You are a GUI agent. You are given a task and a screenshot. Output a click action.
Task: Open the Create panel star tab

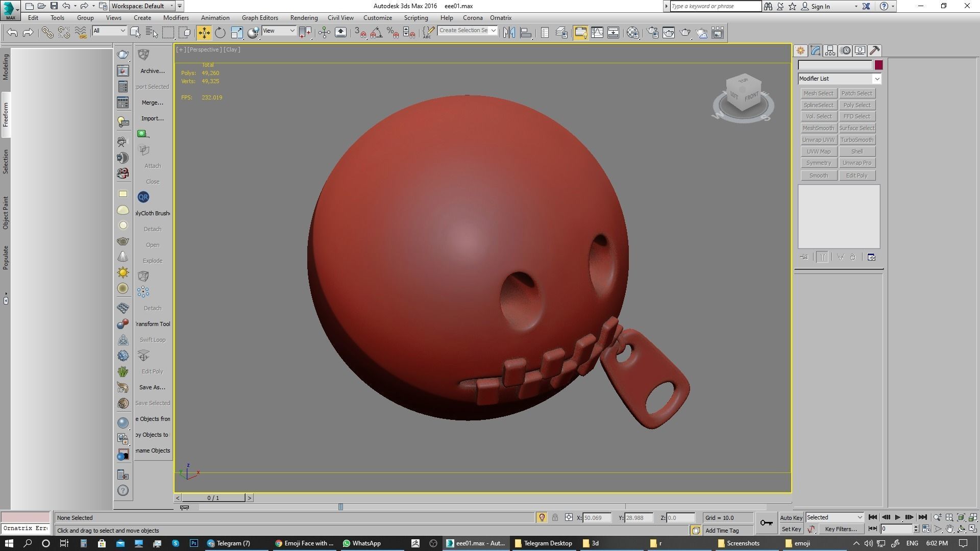pyautogui.click(x=800, y=51)
